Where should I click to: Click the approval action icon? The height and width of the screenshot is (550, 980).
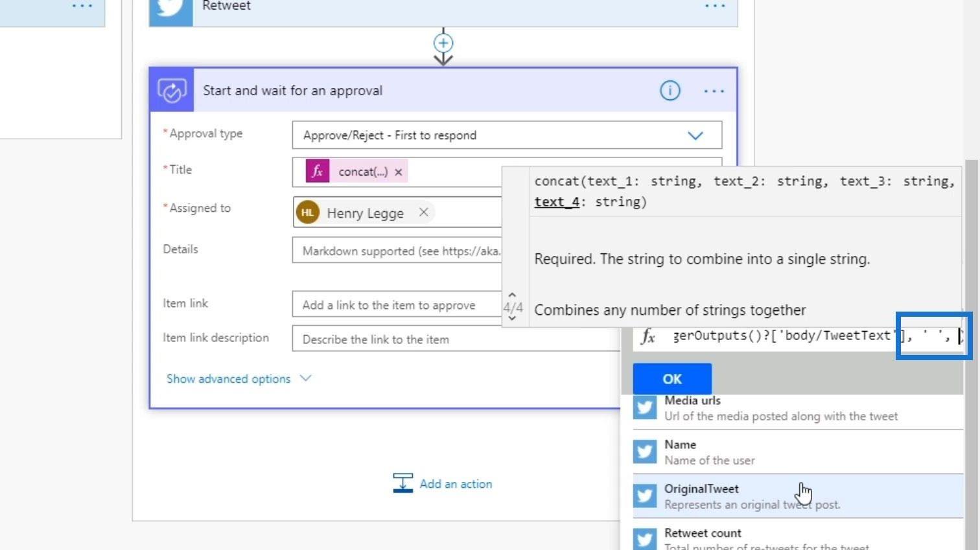pos(172,90)
